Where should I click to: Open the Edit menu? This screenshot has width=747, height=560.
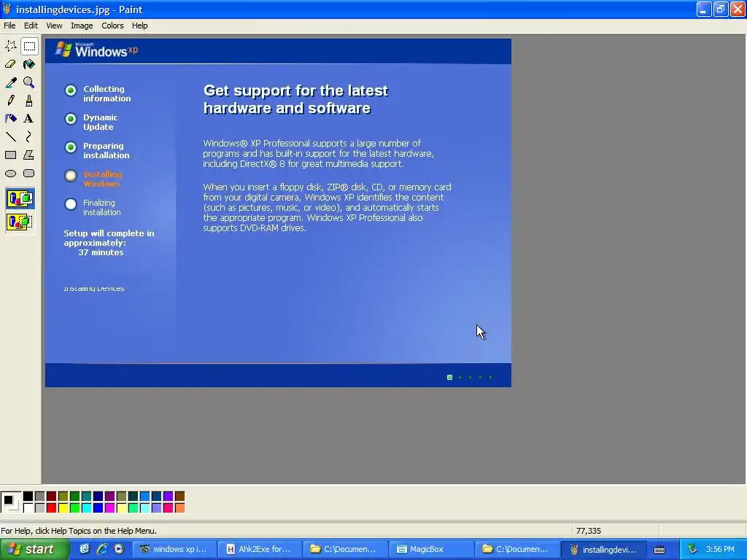coord(31,26)
